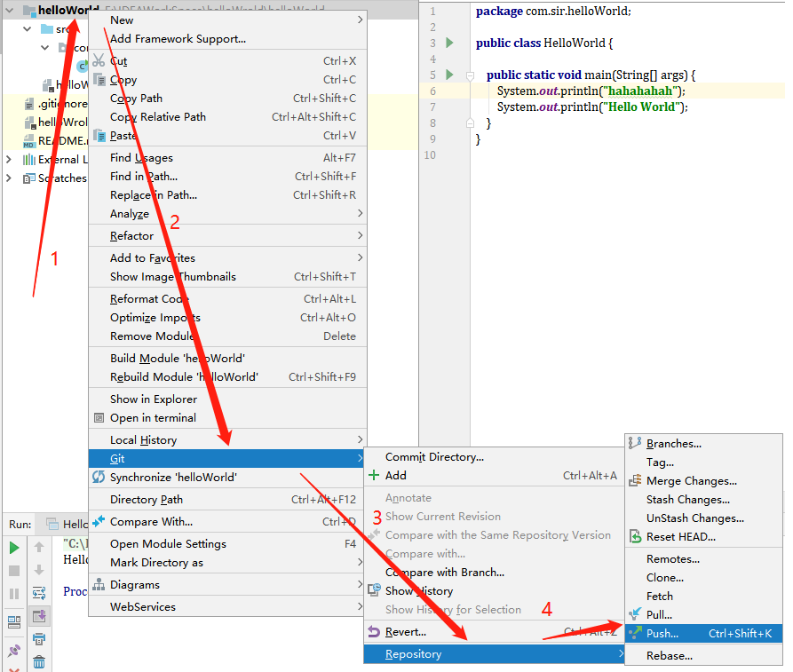Screen dimensions: 793x672
Task: Click the Reset HEAD icon
Action: (x=635, y=536)
